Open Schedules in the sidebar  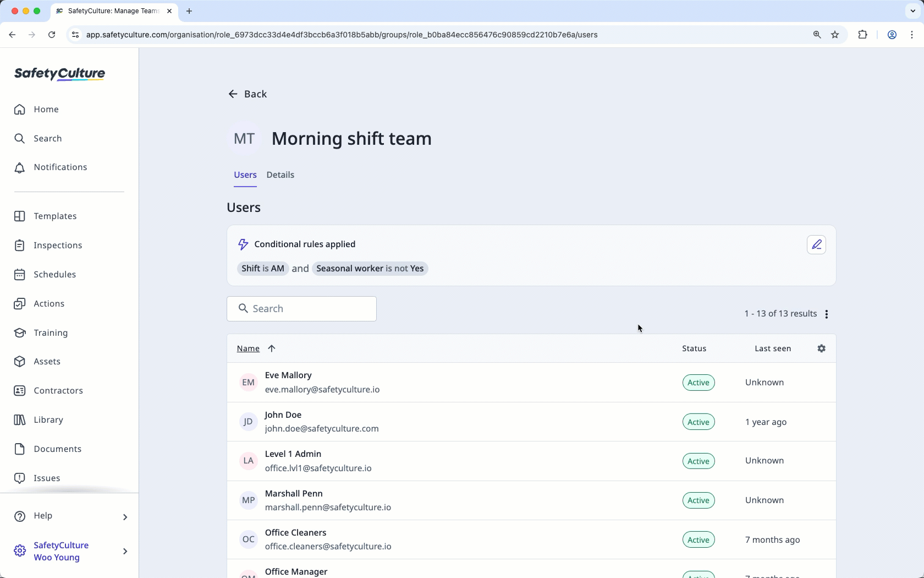click(x=45, y=275)
